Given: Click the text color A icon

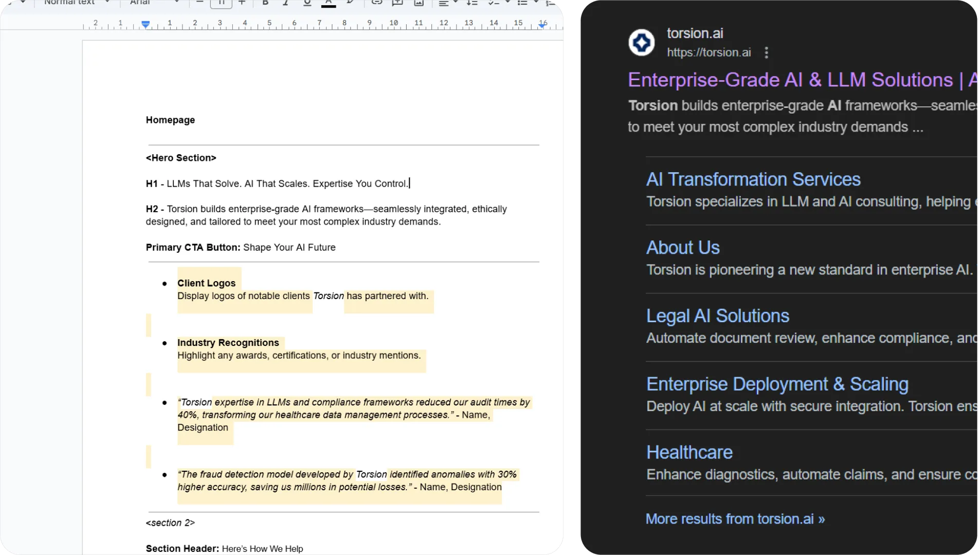Looking at the screenshot, I should (328, 3).
